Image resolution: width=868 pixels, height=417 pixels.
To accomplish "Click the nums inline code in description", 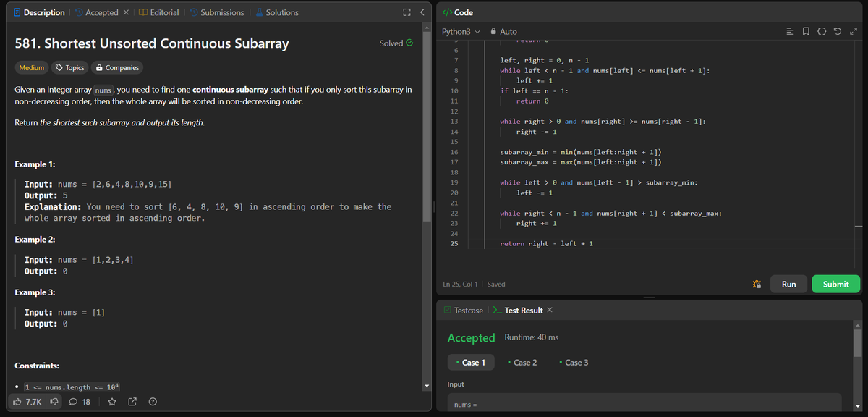I will click(103, 90).
